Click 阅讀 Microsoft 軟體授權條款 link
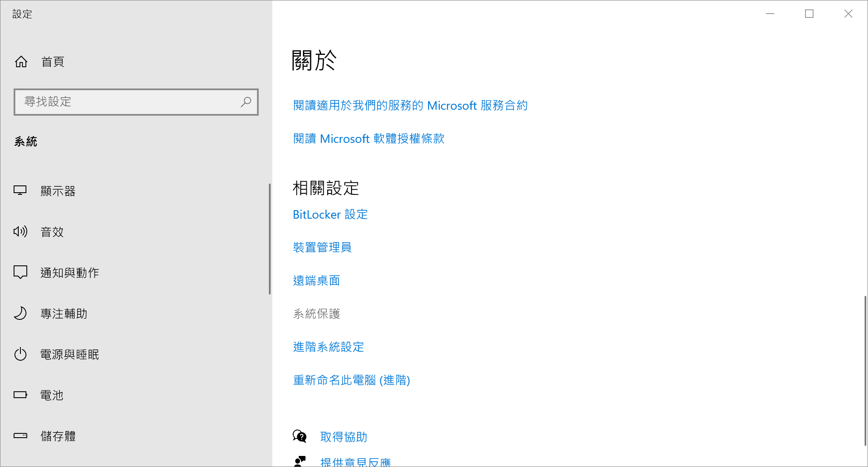The width and height of the screenshot is (868, 467). (368, 138)
